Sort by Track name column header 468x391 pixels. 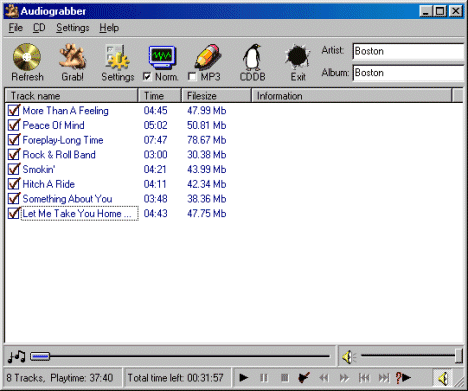71,96
